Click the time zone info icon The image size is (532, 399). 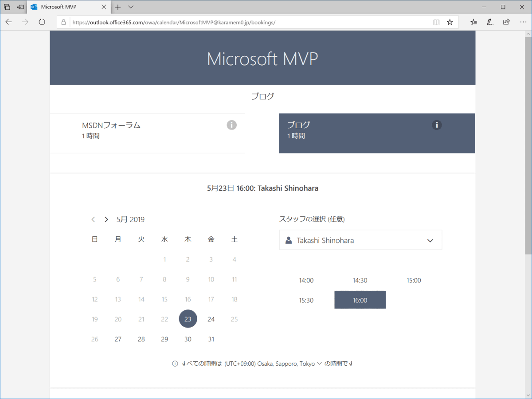tap(175, 364)
